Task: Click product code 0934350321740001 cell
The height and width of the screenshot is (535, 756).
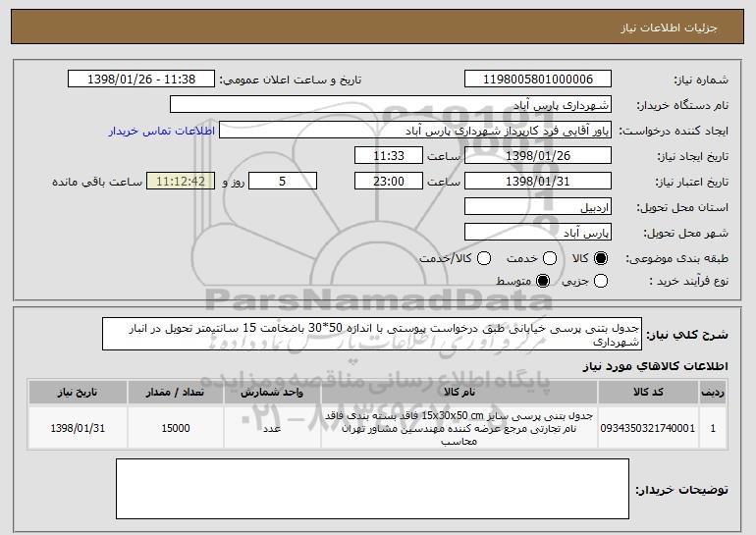Action: (x=648, y=428)
